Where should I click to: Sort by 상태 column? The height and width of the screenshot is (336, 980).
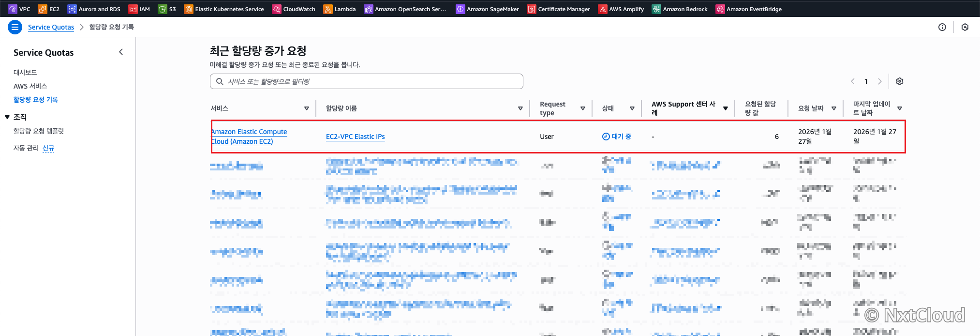point(632,108)
